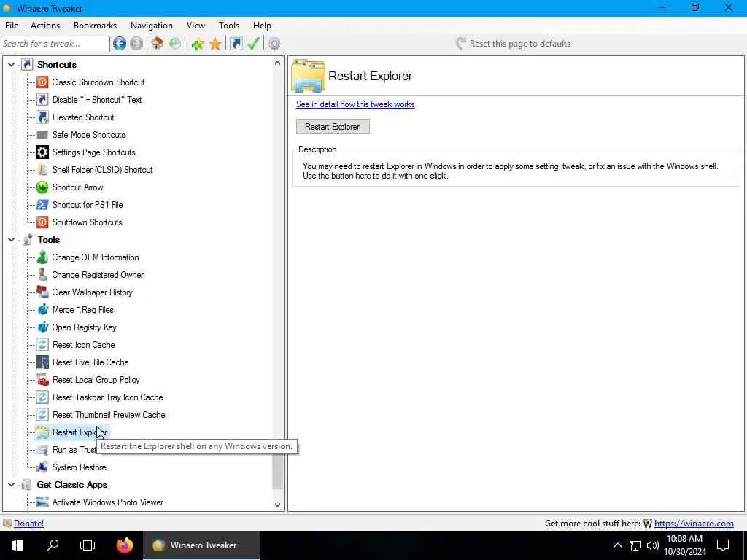This screenshot has height=560, width=747.
Task: Click the network tray icon
Action: 635,545
